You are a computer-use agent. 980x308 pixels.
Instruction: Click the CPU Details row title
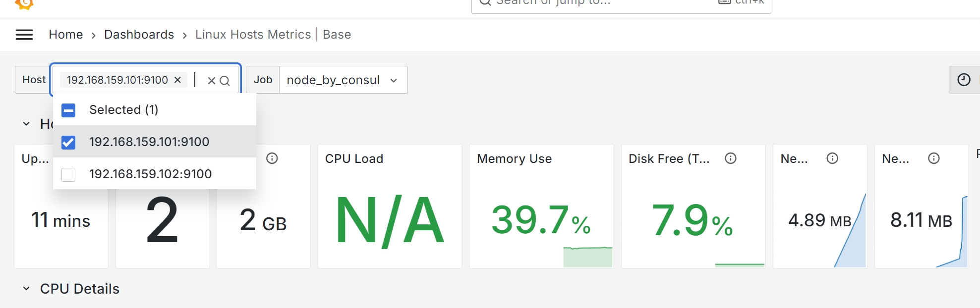pyautogui.click(x=80, y=289)
